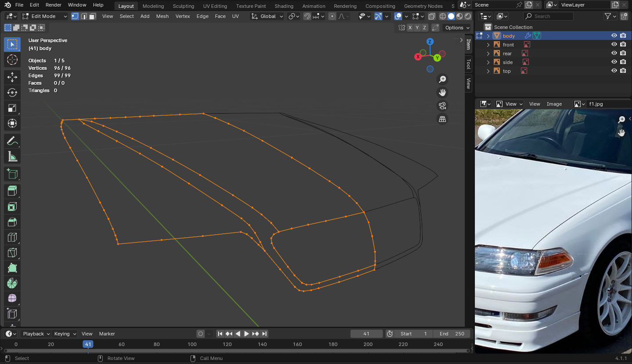The image size is (632, 364).
Task: Toggle visibility of the top object
Action: (x=614, y=71)
